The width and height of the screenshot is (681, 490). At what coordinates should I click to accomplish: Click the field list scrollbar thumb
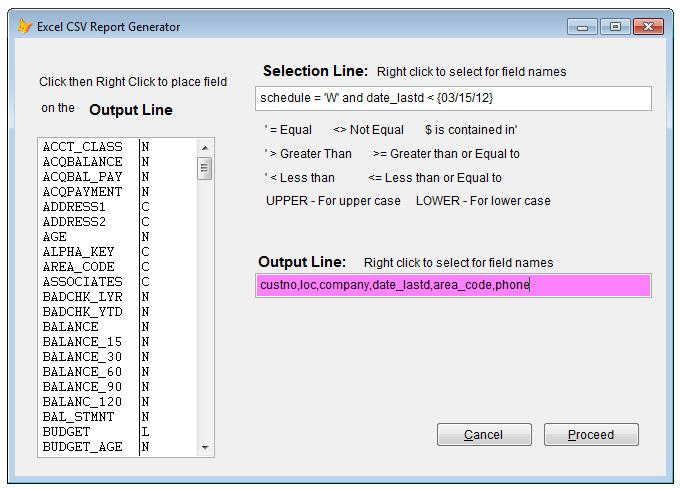pos(205,169)
